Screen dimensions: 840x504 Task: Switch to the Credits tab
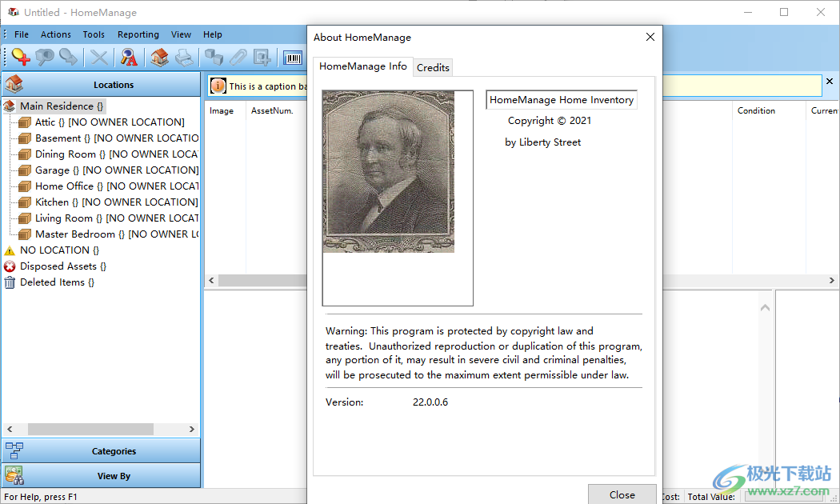[433, 68]
